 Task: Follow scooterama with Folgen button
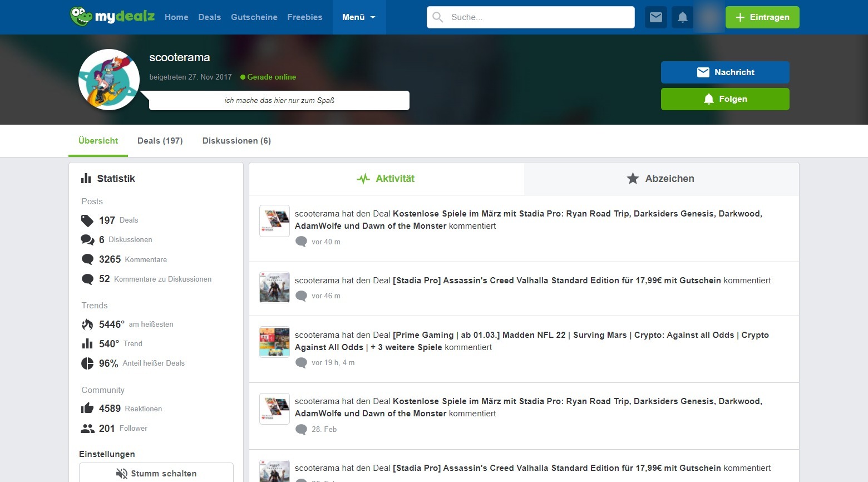pos(725,99)
